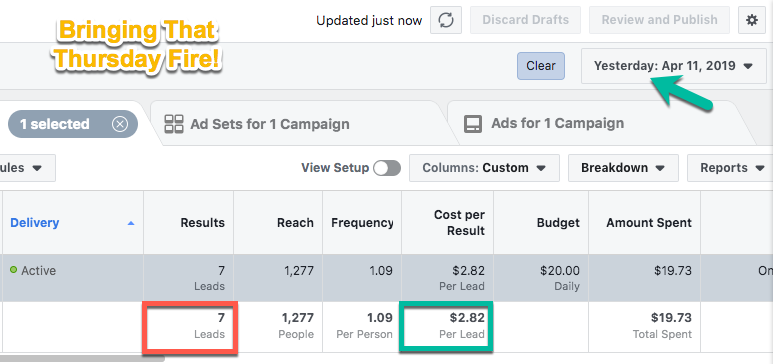Expand the Columns: Custom dropdown
The image size is (773, 364).
484,168
